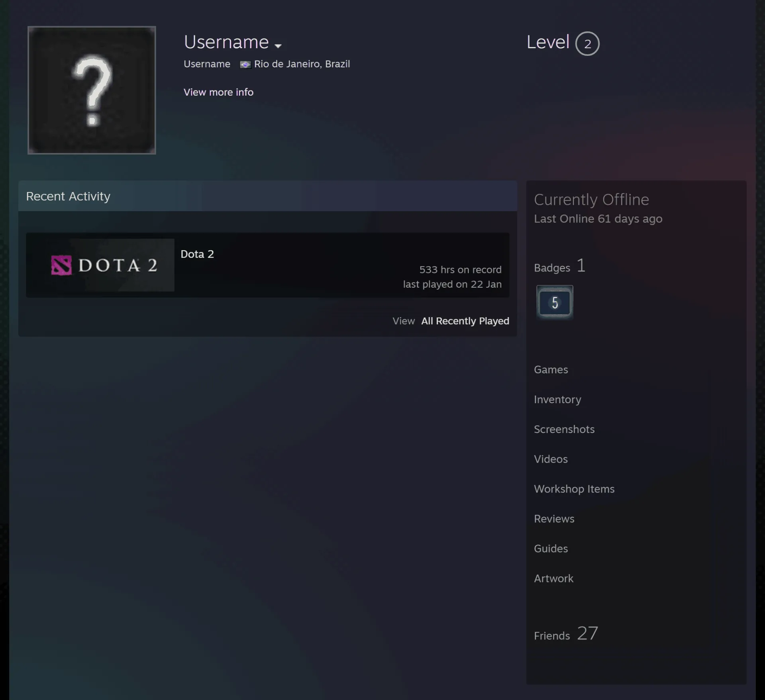
Task: Open the profile avatar question mark image
Action: (92, 90)
